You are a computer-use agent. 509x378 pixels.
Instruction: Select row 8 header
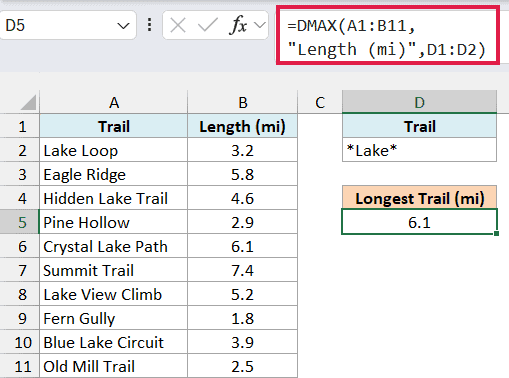[x=20, y=294]
